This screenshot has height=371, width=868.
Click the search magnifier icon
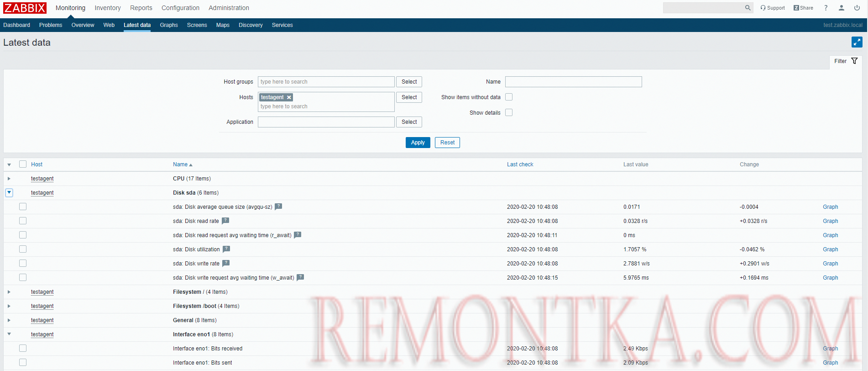tap(748, 8)
